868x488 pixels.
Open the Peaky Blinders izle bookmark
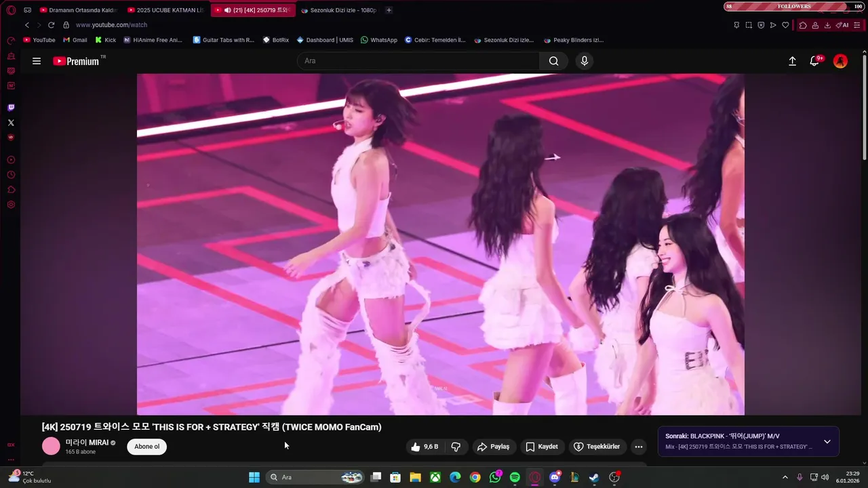pyautogui.click(x=573, y=40)
